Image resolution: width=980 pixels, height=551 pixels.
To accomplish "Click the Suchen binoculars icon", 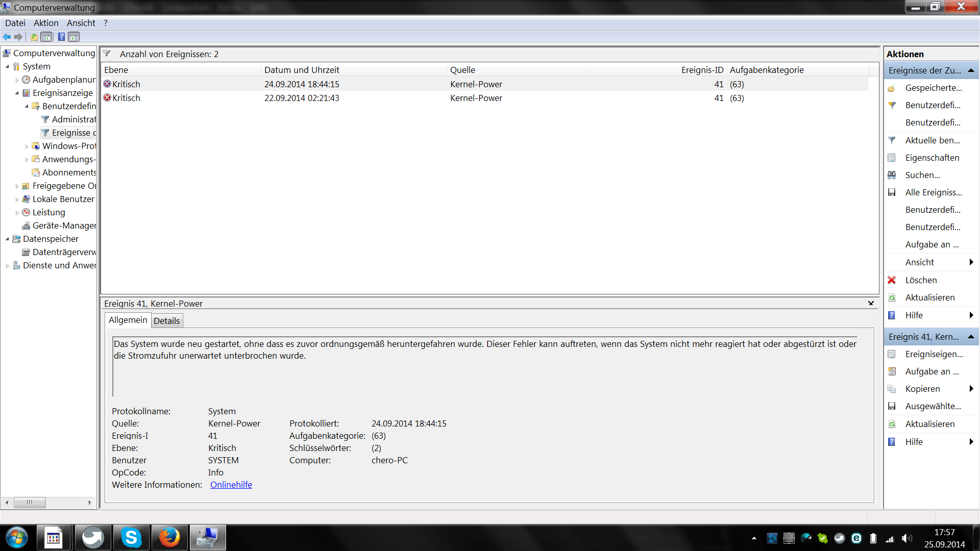I will click(892, 175).
